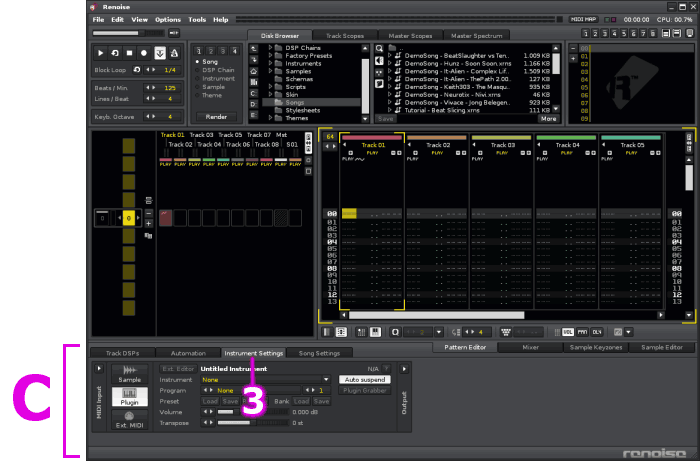Screen dimensions: 700x461
Task: Open the quantize amount dropdown arrow
Action: coord(439,332)
